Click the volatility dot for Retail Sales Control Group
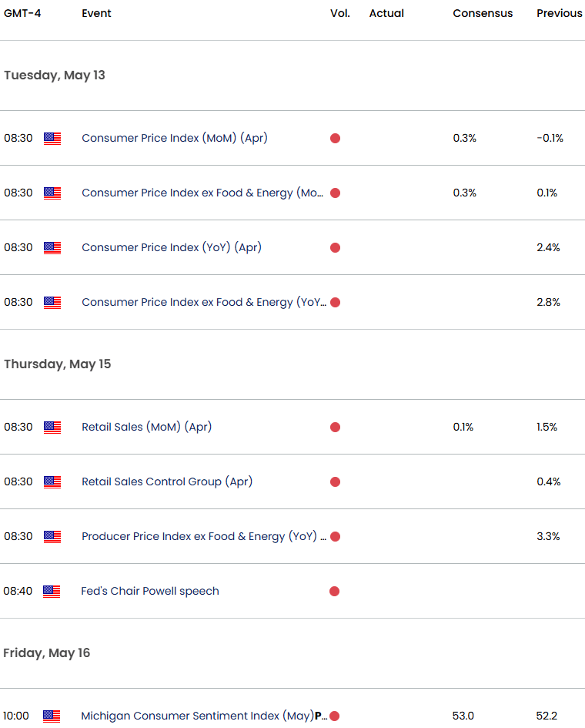The image size is (585, 728). click(335, 481)
